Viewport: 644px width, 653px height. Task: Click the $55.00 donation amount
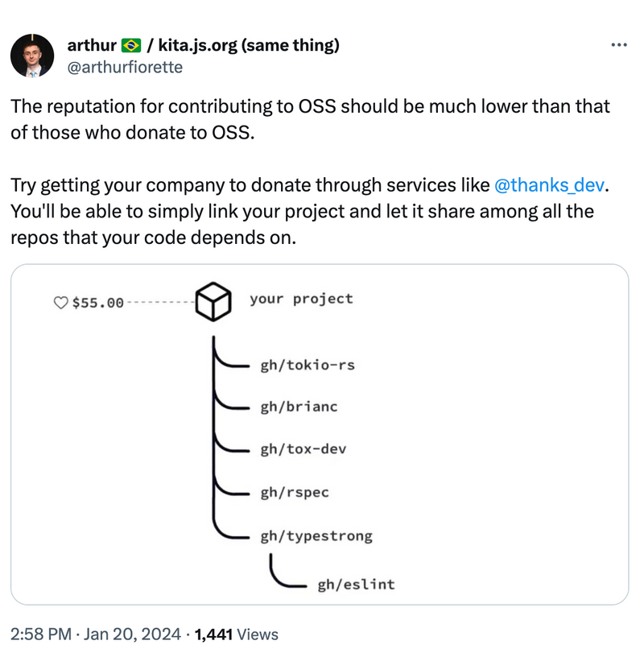(x=98, y=303)
